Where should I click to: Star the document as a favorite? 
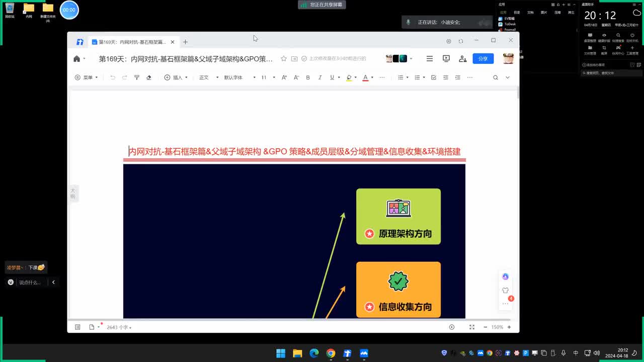point(284,59)
